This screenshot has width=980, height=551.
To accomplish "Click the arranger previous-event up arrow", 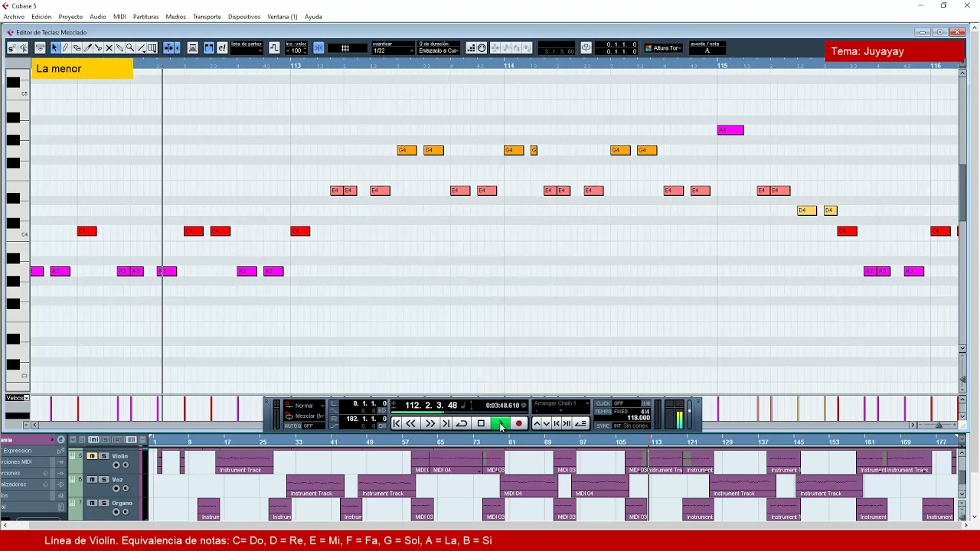I will pos(537,423).
